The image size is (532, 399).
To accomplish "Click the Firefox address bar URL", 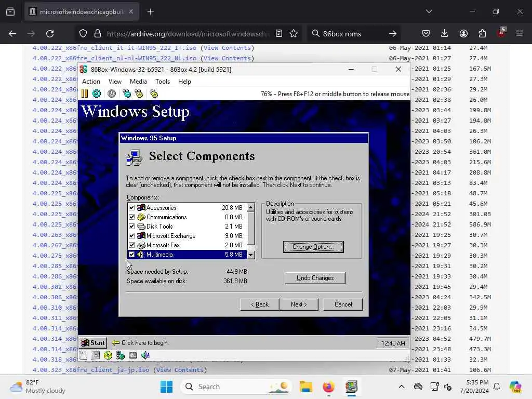I will tap(188, 34).
